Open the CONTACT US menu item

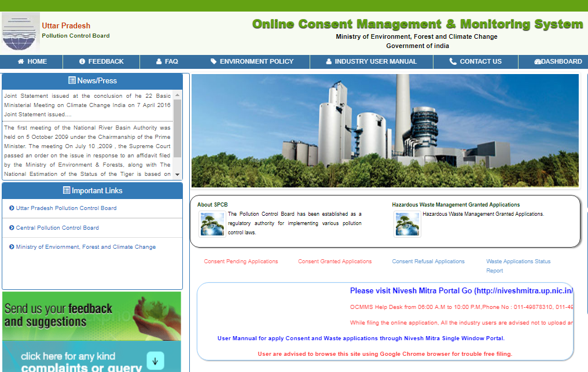tap(476, 61)
